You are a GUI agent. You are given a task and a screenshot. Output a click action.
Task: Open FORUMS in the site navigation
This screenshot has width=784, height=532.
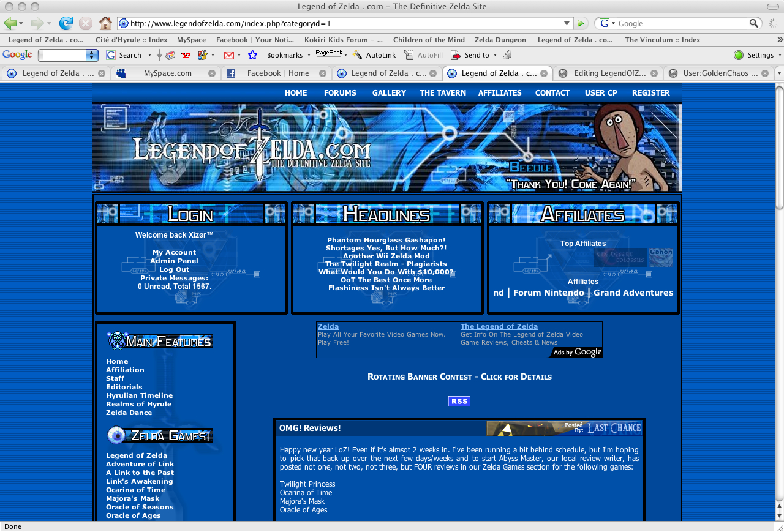click(x=340, y=93)
